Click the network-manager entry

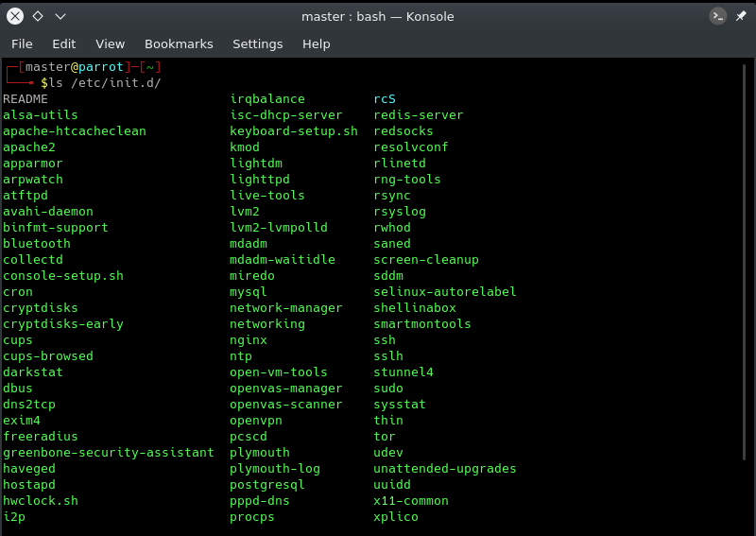tap(286, 308)
